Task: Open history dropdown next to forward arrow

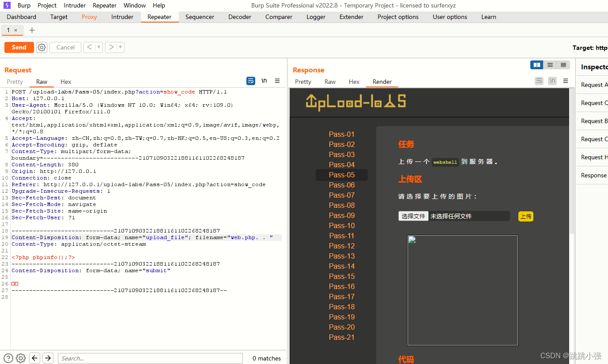Action: 121,47
